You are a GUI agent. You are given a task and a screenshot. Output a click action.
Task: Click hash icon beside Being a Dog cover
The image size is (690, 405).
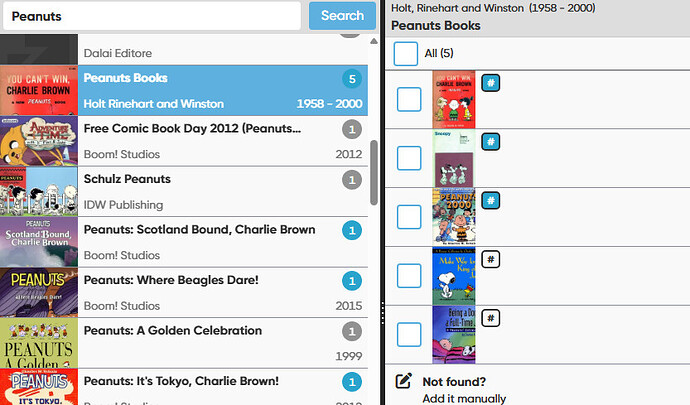(491, 318)
